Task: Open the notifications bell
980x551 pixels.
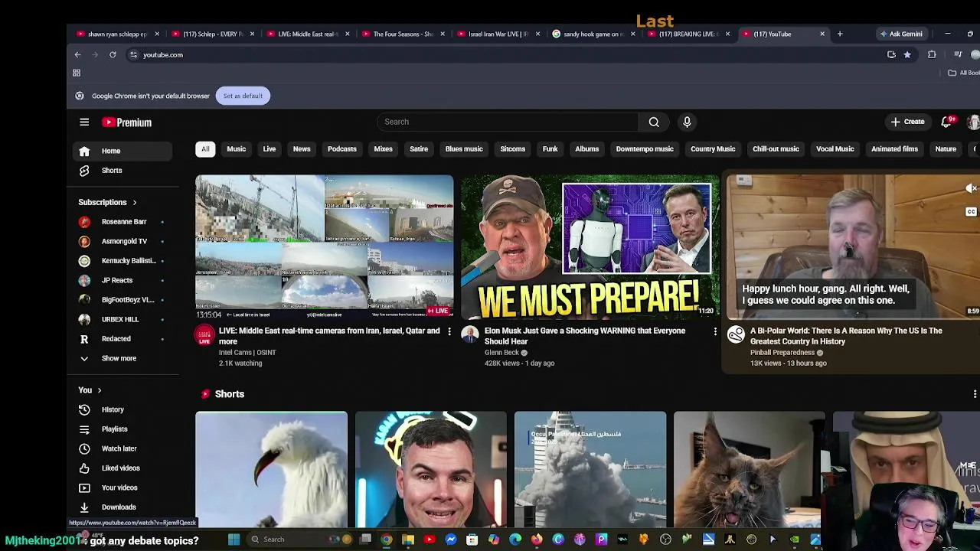Action: 946,122
